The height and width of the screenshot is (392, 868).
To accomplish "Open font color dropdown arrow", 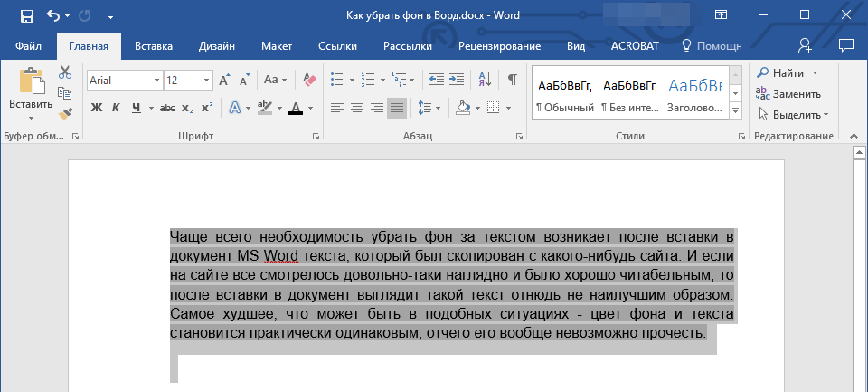I will pos(310,108).
